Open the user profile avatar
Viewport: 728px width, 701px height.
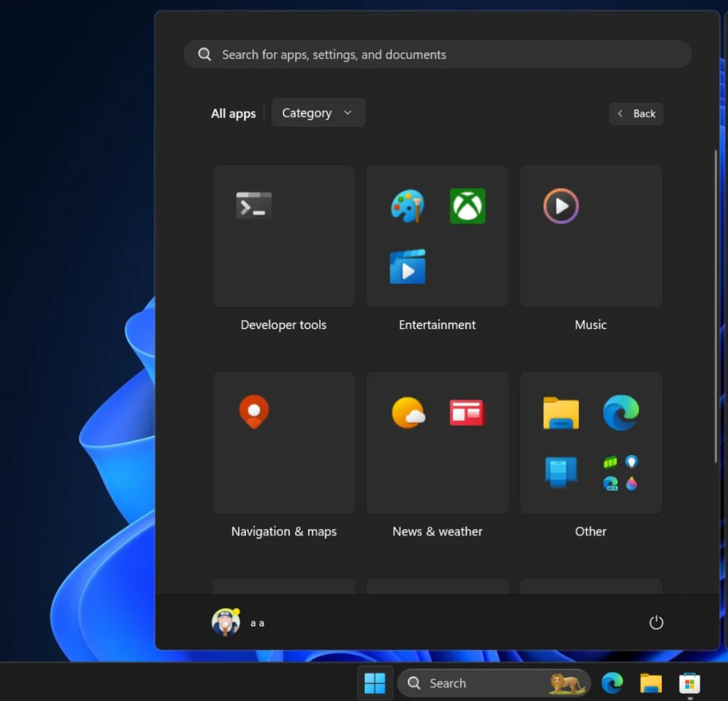[225, 622]
